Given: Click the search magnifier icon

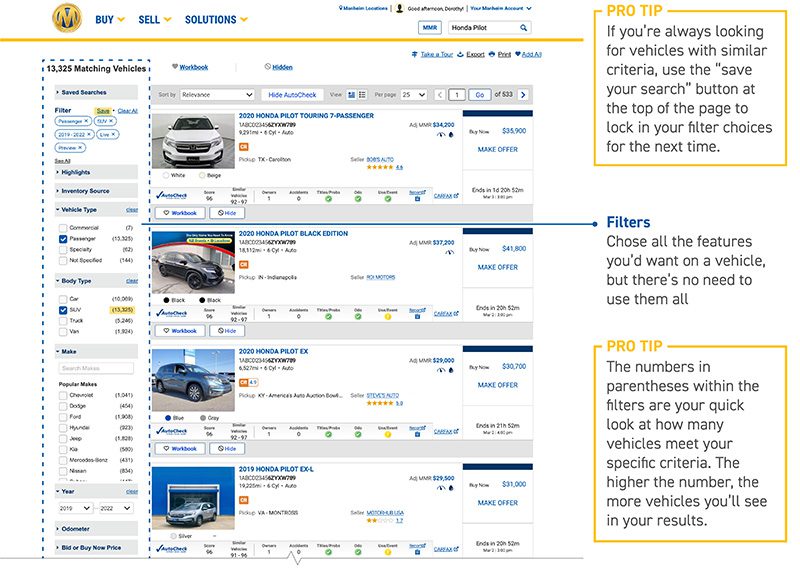Looking at the screenshot, I should click(523, 28).
